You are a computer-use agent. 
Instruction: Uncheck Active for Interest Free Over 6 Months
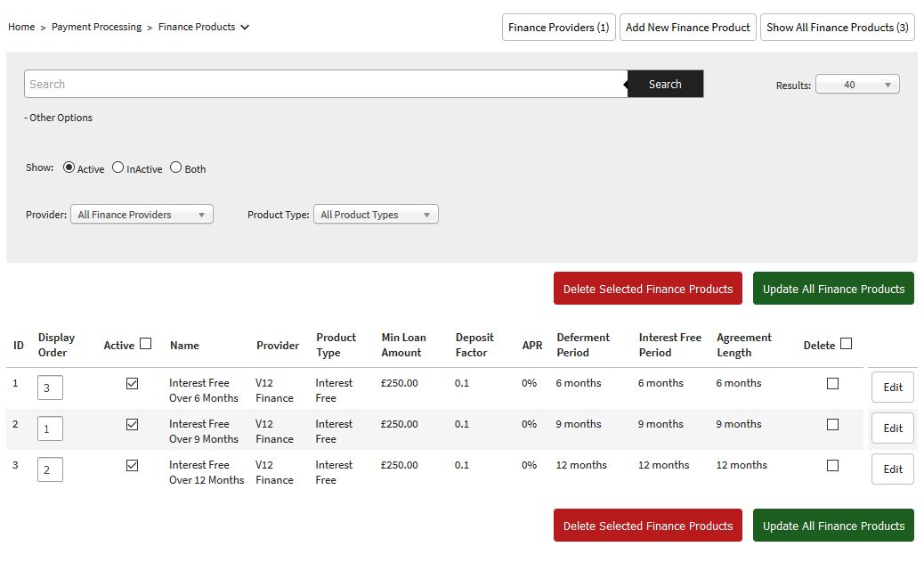tap(132, 383)
